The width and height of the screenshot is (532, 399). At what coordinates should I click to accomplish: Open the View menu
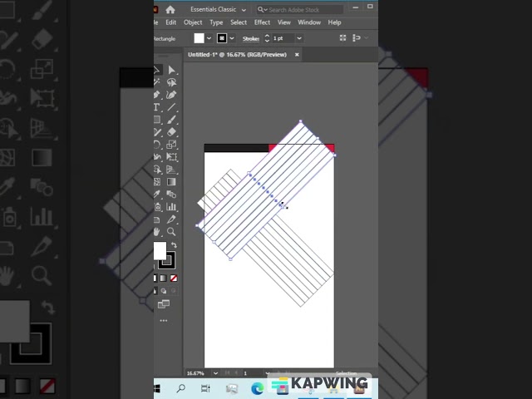(x=284, y=22)
